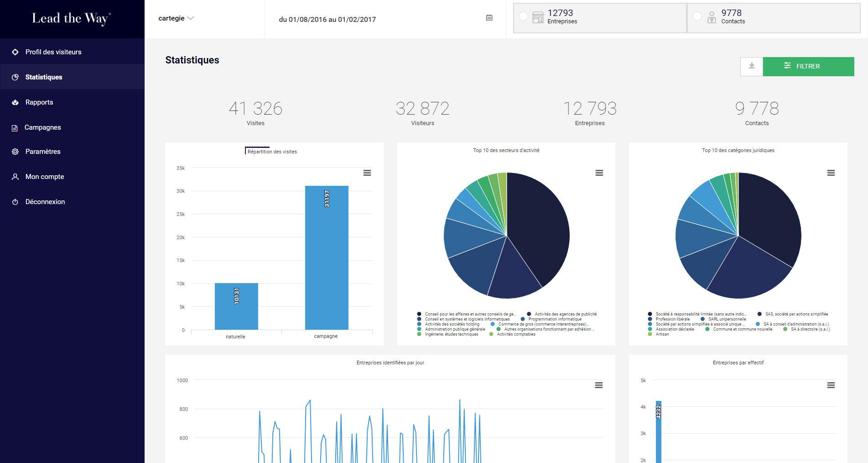Click the sliders icon inside FILTRER
The height and width of the screenshot is (463, 868).
click(787, 66)
